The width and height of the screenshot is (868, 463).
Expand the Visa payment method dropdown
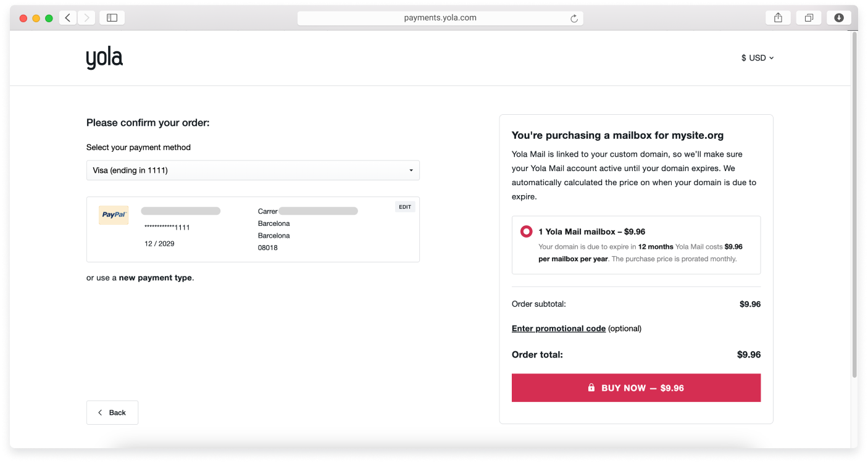pos(253,170)
